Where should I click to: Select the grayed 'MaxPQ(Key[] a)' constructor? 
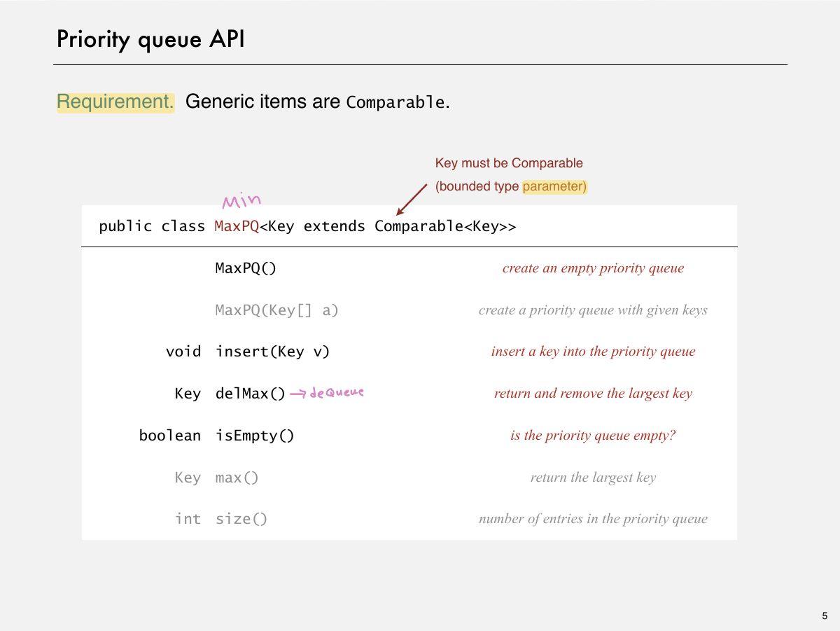(x=276, y=310)
